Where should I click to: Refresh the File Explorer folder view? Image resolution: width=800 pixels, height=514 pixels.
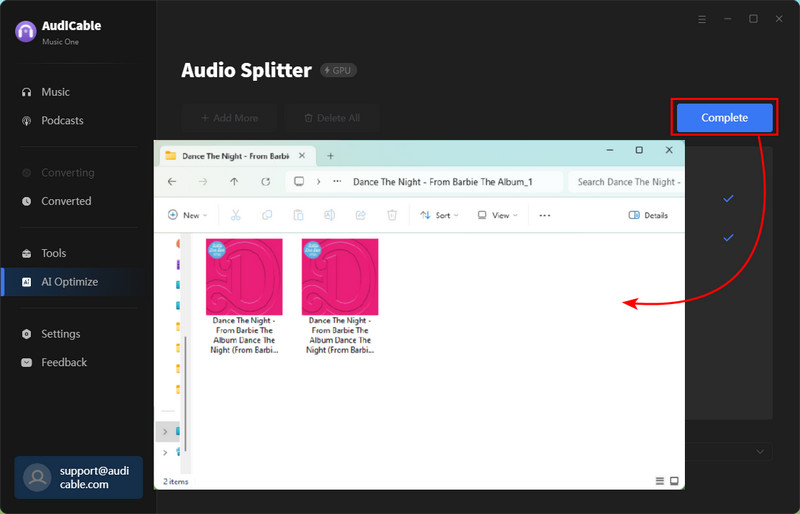[265, 182]
